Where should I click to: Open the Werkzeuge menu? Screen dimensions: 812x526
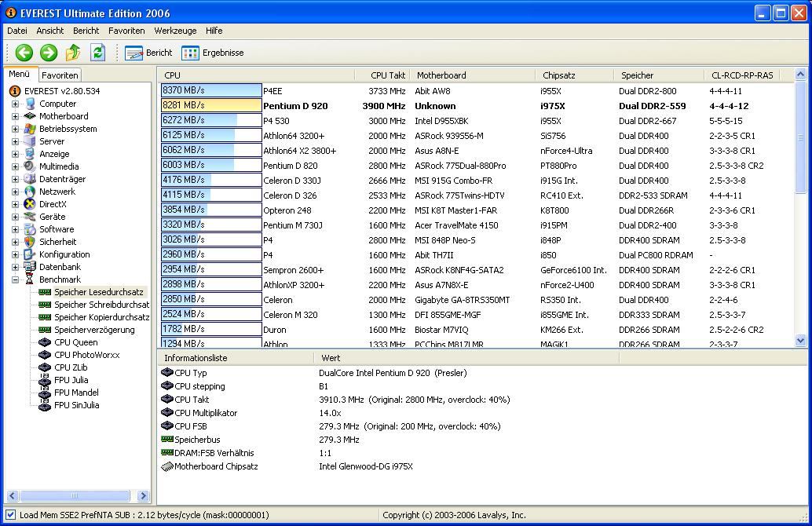175,31
